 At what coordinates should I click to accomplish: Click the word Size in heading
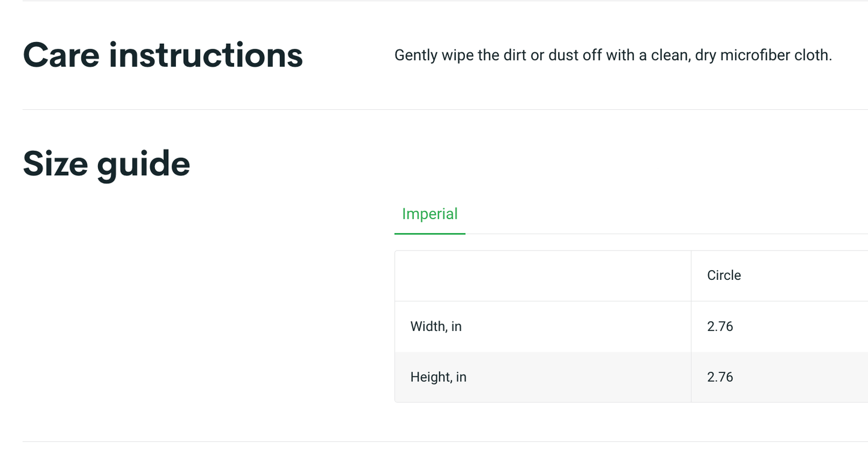coord(55,164)
